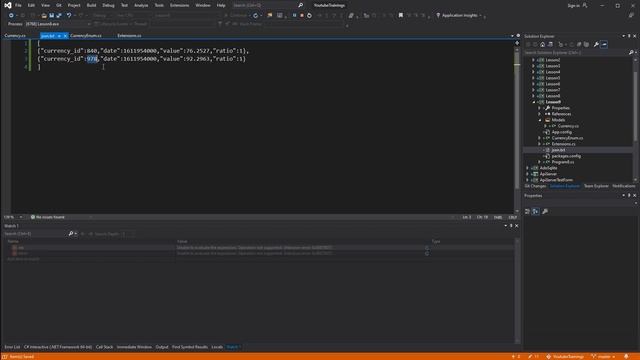Switch to Extensions.cs tab
Image resolution: width=640 pixels, height=360 pixels.
coord(129,36)
